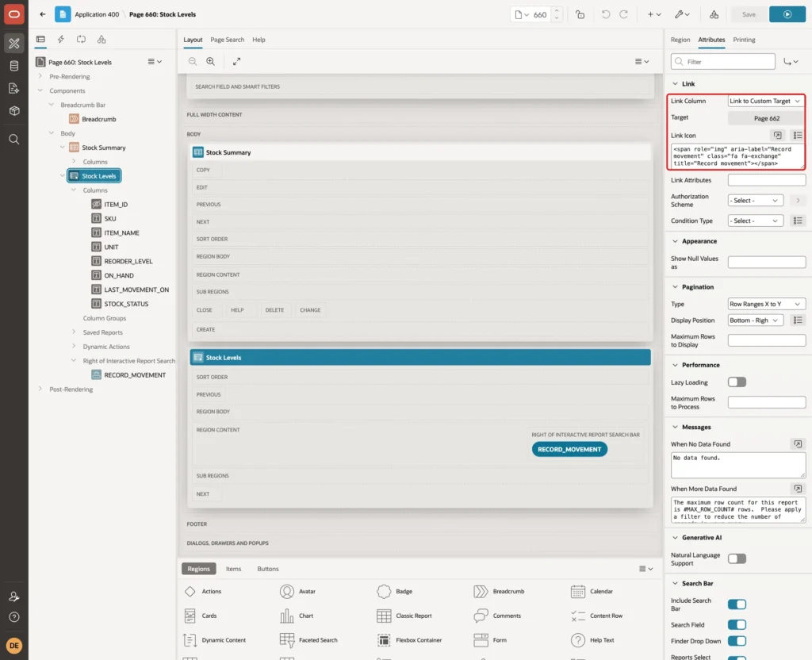Open the Create plus menu

pyautogui.click(x=653, y=14)
